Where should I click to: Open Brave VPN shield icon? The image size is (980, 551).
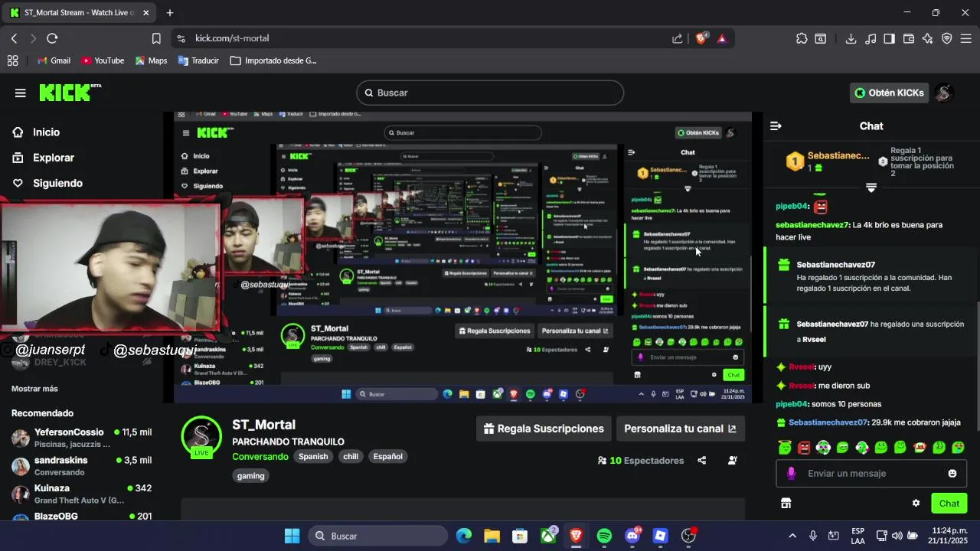coord(947,38)
